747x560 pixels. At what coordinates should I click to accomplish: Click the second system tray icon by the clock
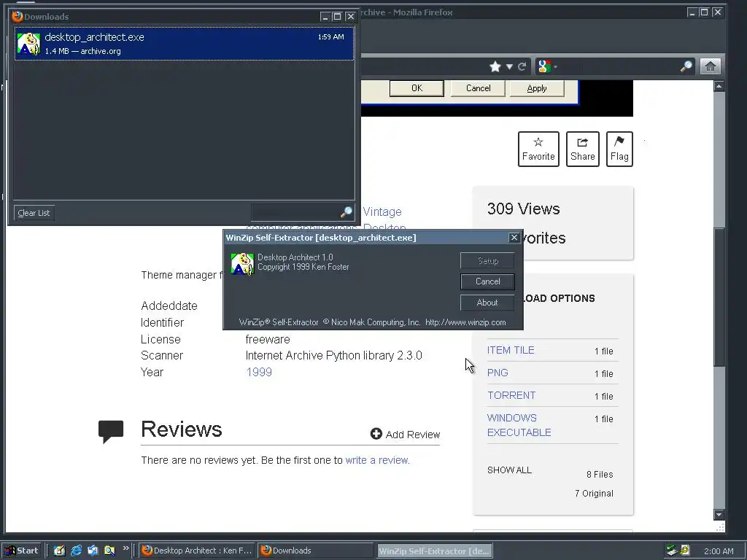pyautogui.click(x=684, y=551)
